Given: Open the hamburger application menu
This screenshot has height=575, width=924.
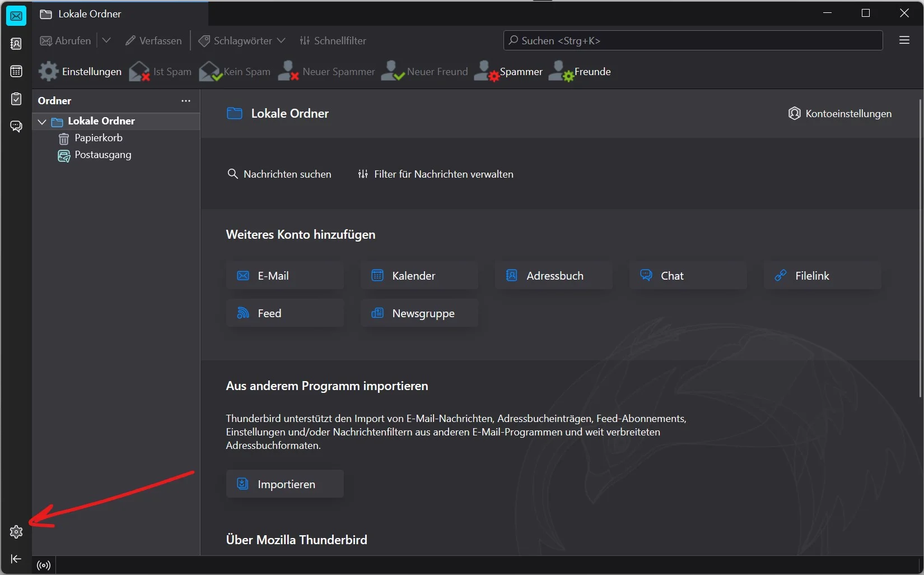Looking at the screenshot, I should click(904, 40).
